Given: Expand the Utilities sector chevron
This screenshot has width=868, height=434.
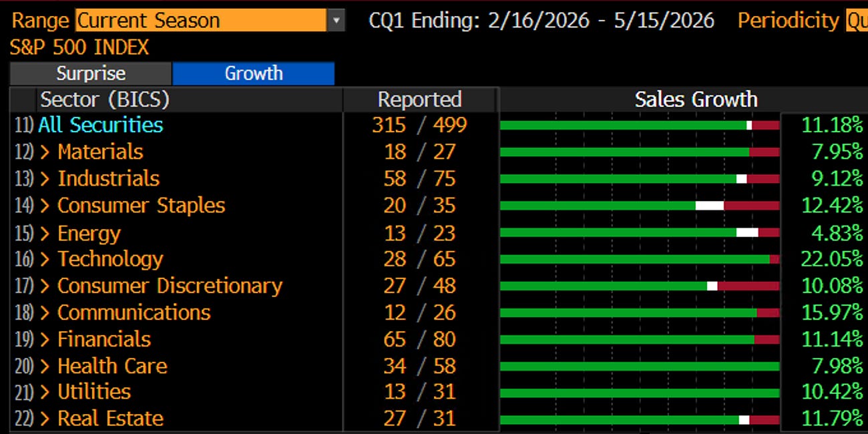Looking at the screenshot, I should [45, 392].
